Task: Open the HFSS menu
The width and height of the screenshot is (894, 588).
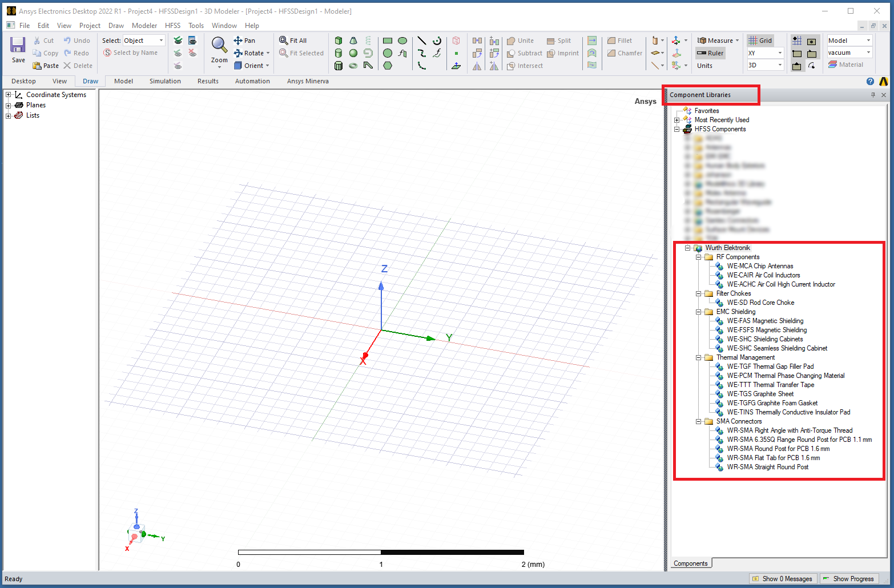Action: point(172,26)
